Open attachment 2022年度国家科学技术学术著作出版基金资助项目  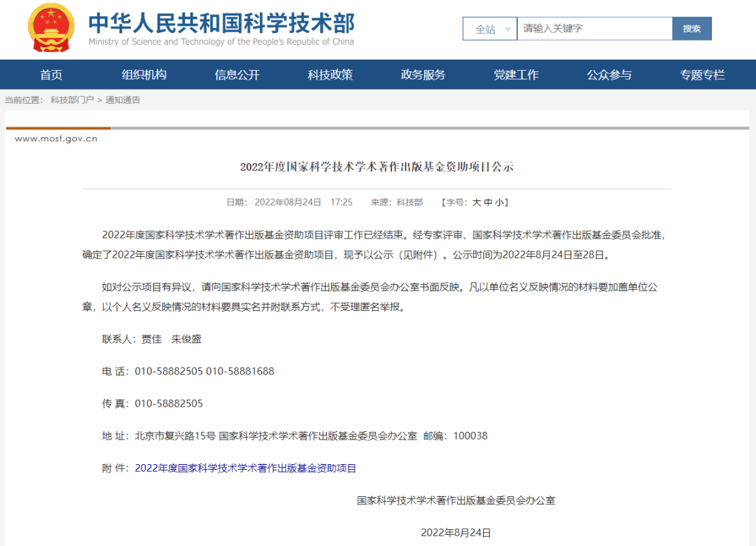coord(246,468)
